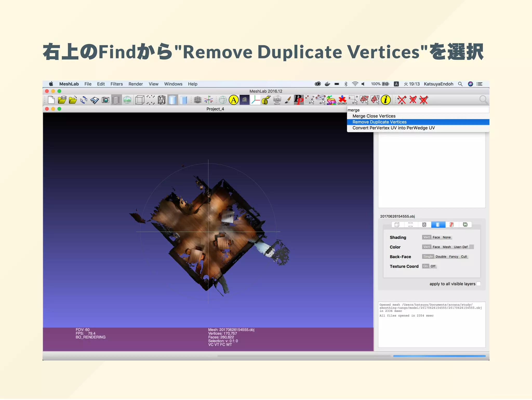Click the Import Mesh folder icon
The image size is (532, 400).
coord(73,100)
